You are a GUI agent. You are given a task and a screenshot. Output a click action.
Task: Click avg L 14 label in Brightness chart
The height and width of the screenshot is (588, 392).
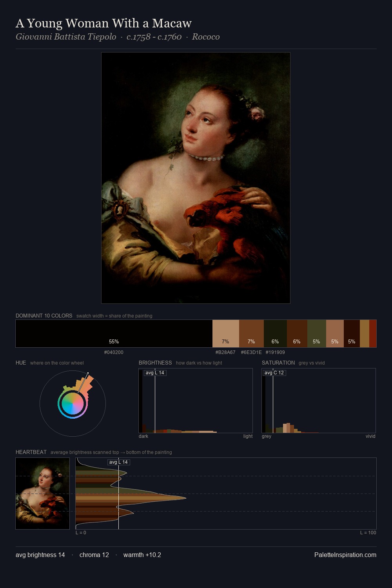tap(155, 373)
